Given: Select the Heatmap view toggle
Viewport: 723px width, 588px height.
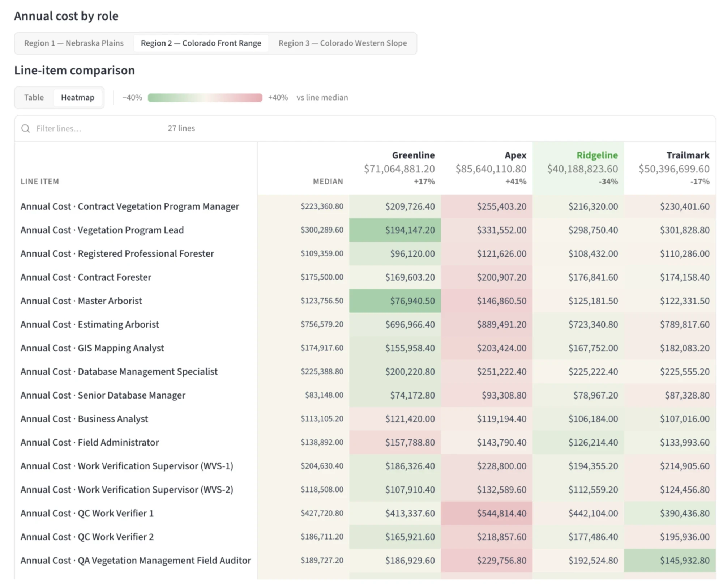Looking at the screenshot, I should [78, 97].
